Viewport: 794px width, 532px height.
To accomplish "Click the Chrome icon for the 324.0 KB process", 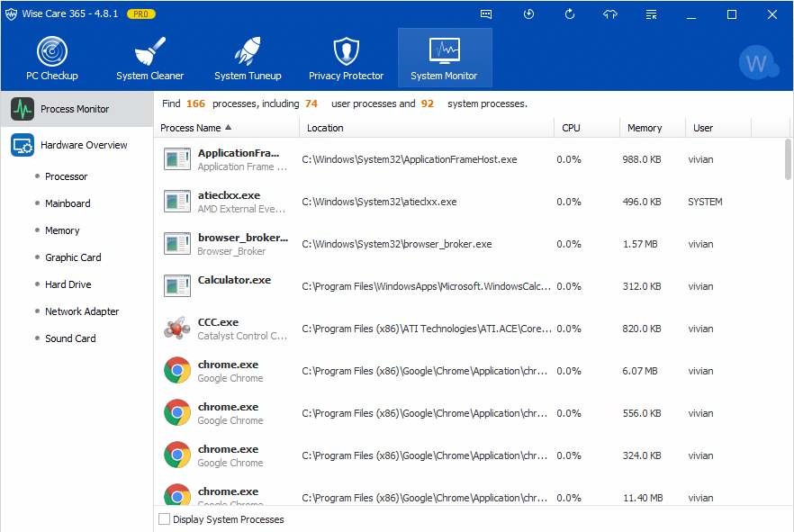I will 177,455.
